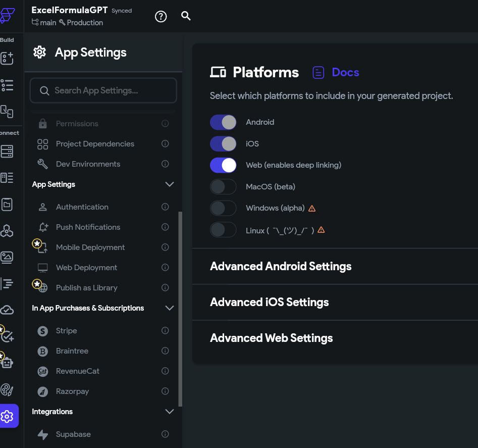This screenshot has height=448, width=478.
Task: Open the app values file icon
Action: [7, 205]
